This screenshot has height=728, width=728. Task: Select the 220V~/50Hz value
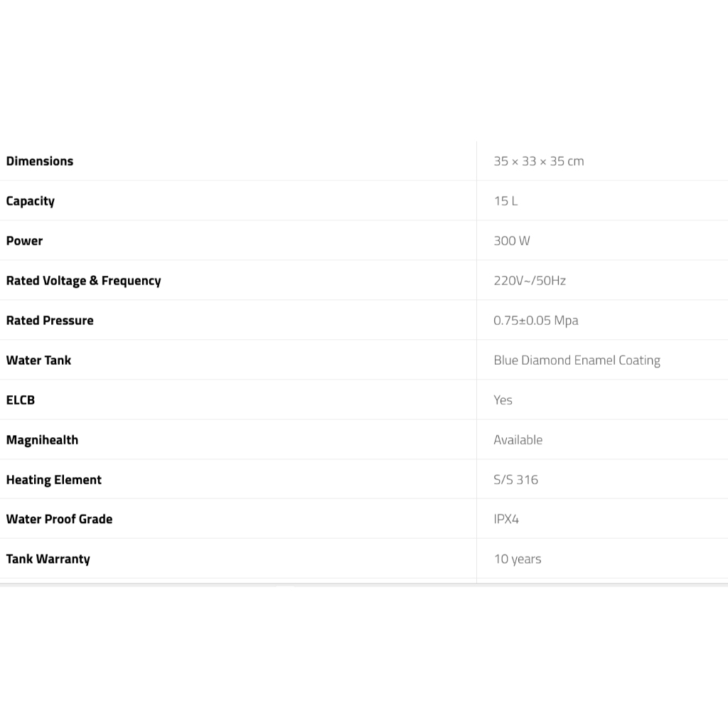(x=530, y=281)
